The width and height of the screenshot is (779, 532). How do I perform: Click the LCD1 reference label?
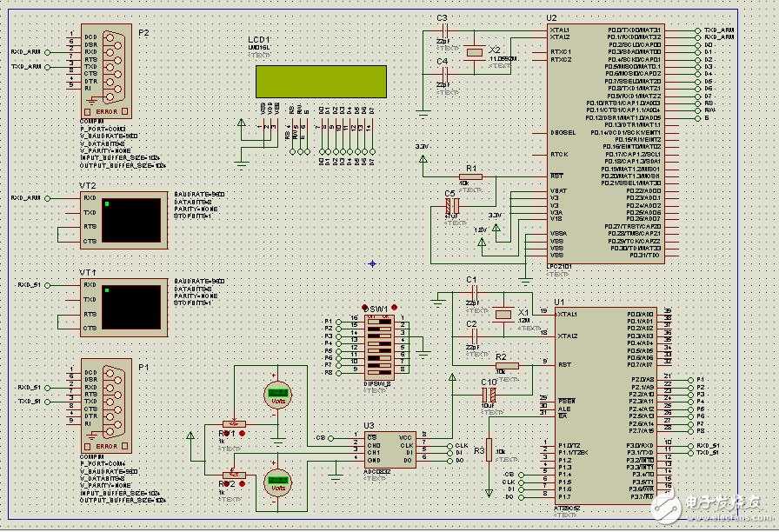[x=259, y=40]
